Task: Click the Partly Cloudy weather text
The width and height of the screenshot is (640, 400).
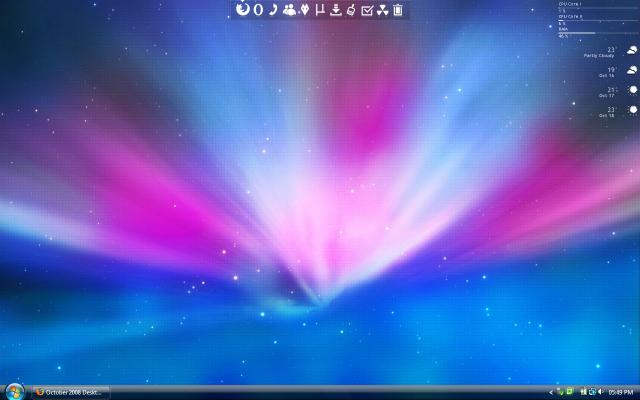Action: [599, 56]
